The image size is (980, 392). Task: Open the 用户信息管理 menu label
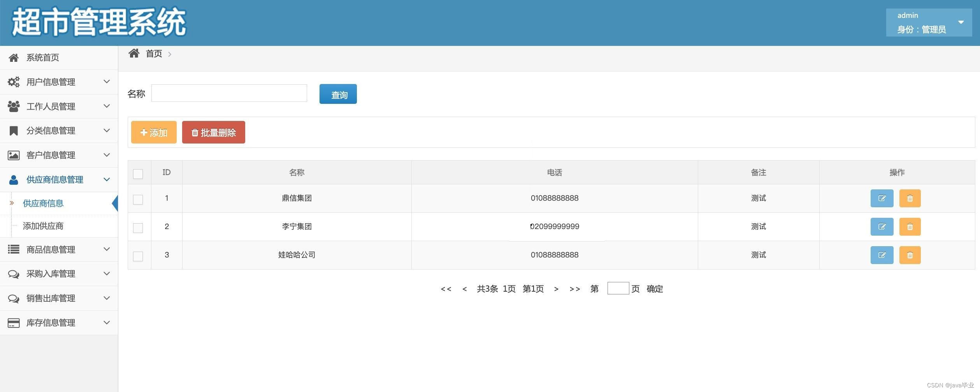[51, 82]
